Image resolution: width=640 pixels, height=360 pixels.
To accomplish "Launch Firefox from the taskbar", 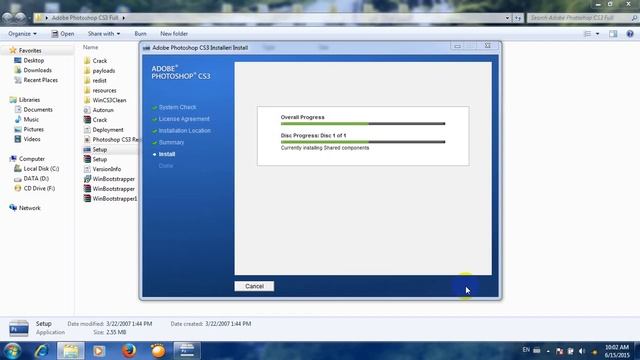I will [129, 351].
